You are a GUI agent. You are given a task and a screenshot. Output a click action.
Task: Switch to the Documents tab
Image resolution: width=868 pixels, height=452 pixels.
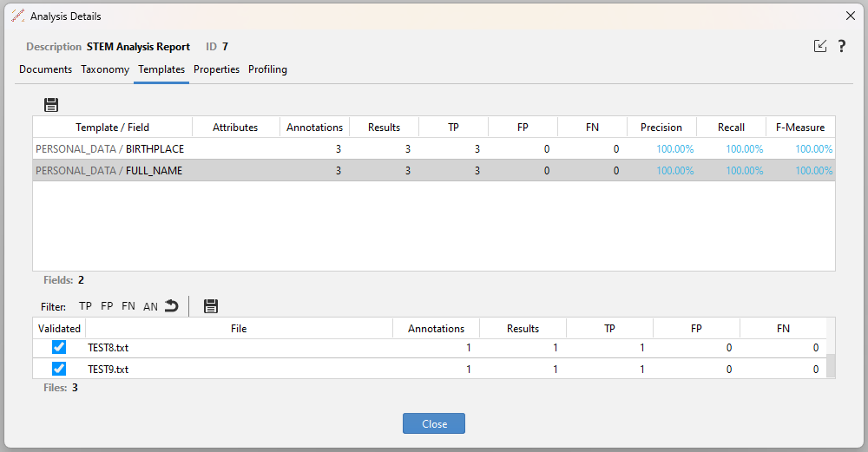45,69
